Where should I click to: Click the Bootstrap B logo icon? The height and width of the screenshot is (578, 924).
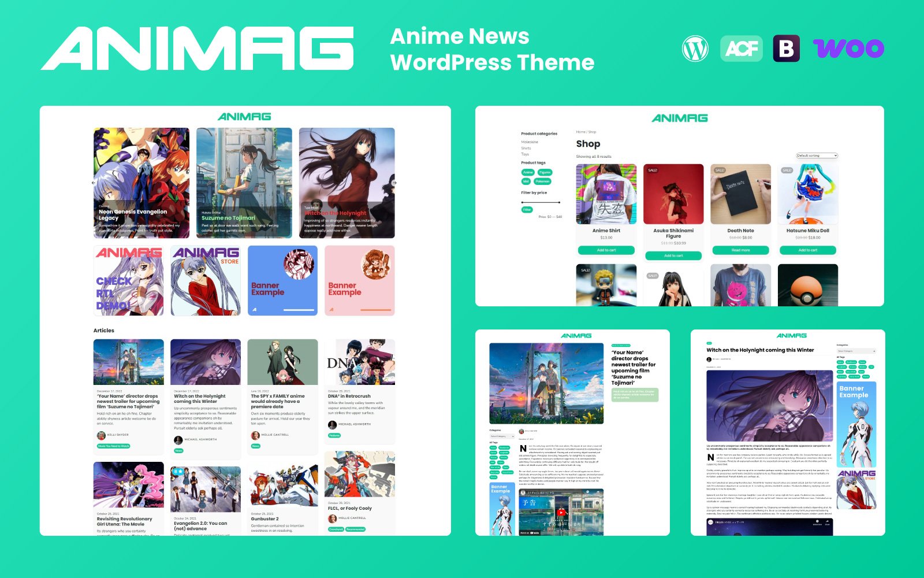(x=786, y=49)
